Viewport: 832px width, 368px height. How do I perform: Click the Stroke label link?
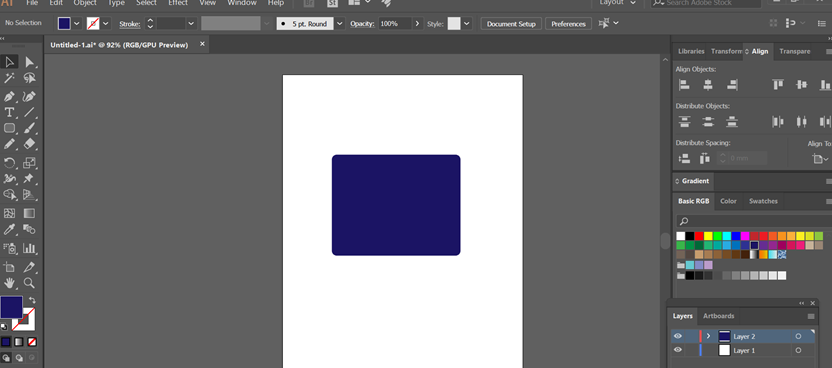click(x=129, y=24)
